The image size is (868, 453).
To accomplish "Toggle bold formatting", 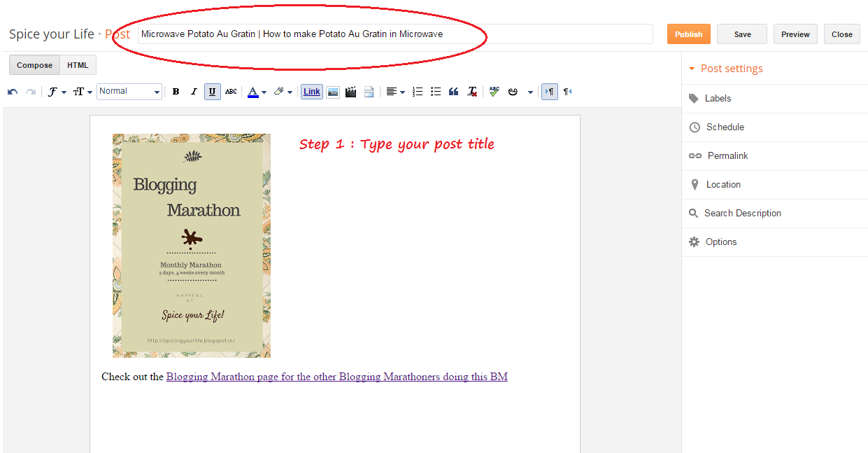I will click(x=176, y=91).
